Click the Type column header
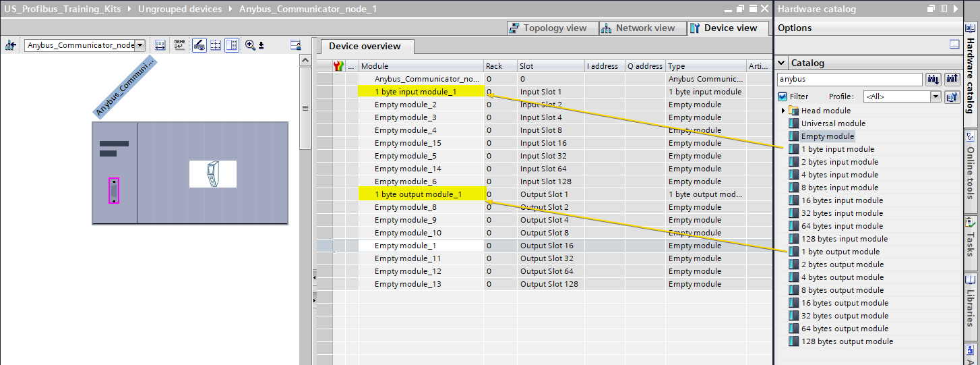 (x=705, y=66)
